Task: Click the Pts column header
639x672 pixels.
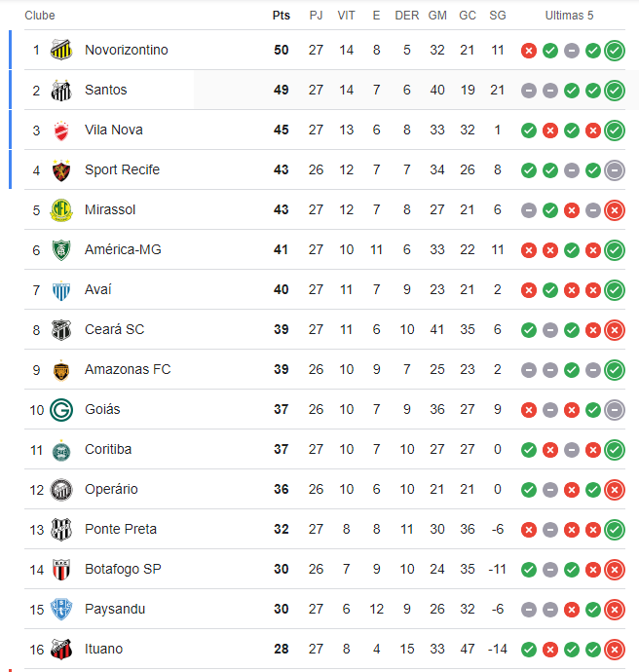Action: click(282, 16)
